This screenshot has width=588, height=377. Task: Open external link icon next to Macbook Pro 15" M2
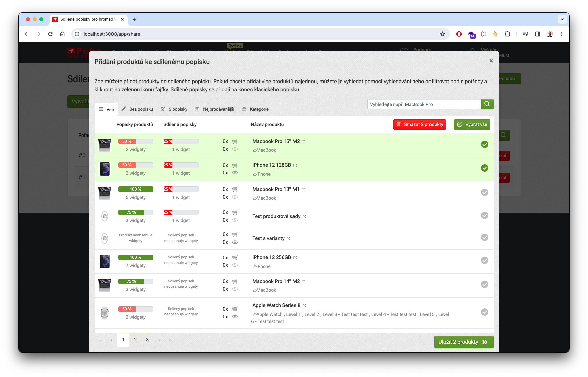click(304, 142)
